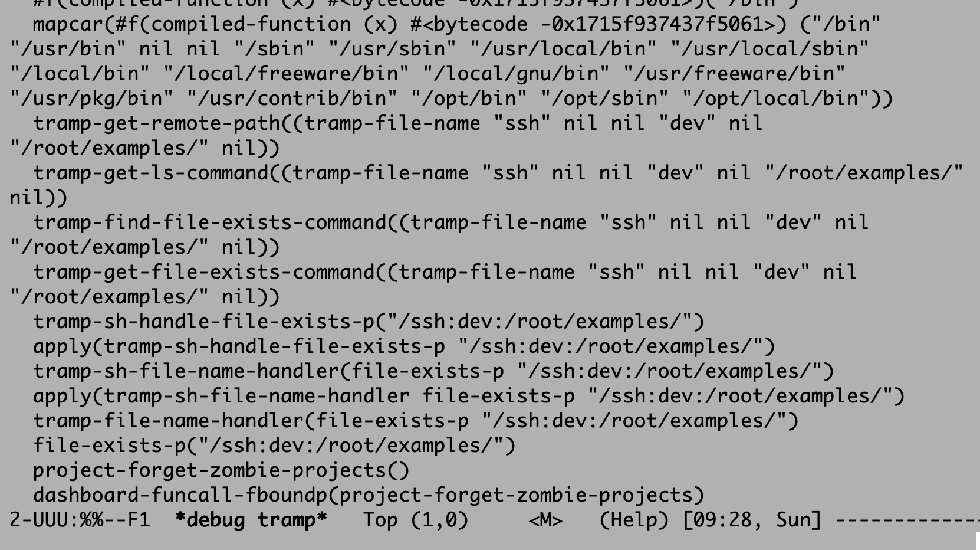Click the tramp-sh-handle-file-exists-p call line
This screenshot has width=980, height=550.
pos(369,322)
